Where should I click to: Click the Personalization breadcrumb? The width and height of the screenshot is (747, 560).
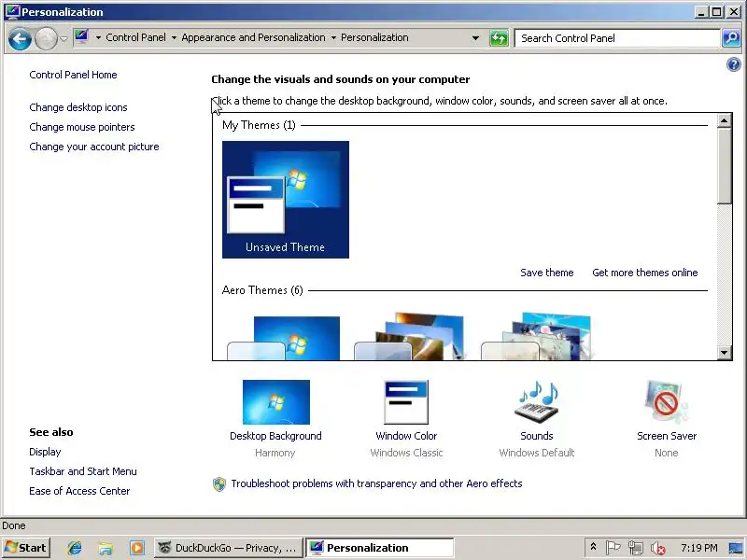coord(374,37)
